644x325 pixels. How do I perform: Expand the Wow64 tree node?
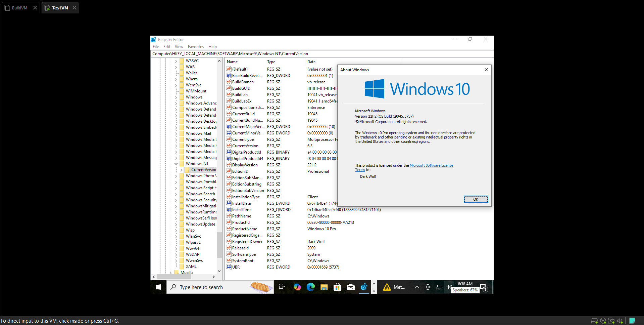pyautogui.click(x=176, y=248)
